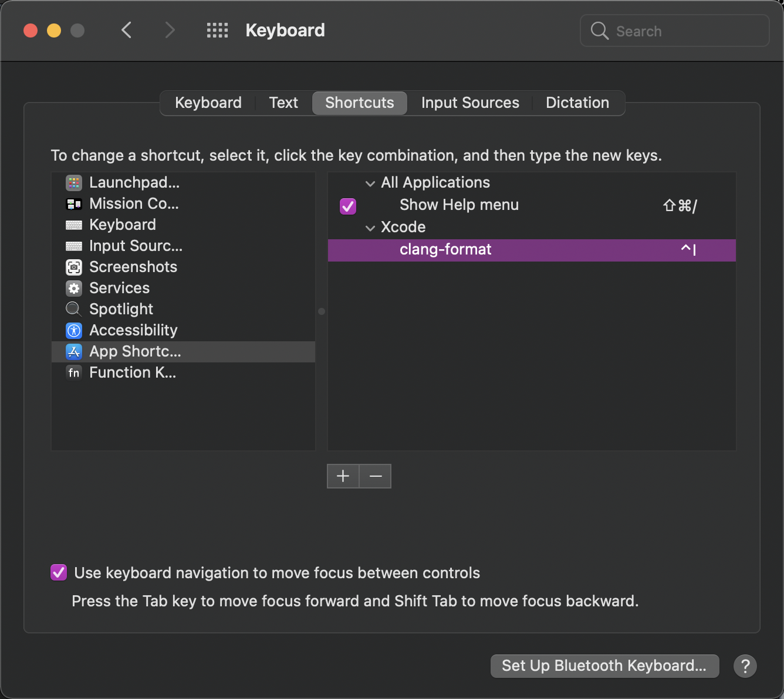Collapse the Xcode shortcuts group
784x699 pixels.
coord(370,228)
